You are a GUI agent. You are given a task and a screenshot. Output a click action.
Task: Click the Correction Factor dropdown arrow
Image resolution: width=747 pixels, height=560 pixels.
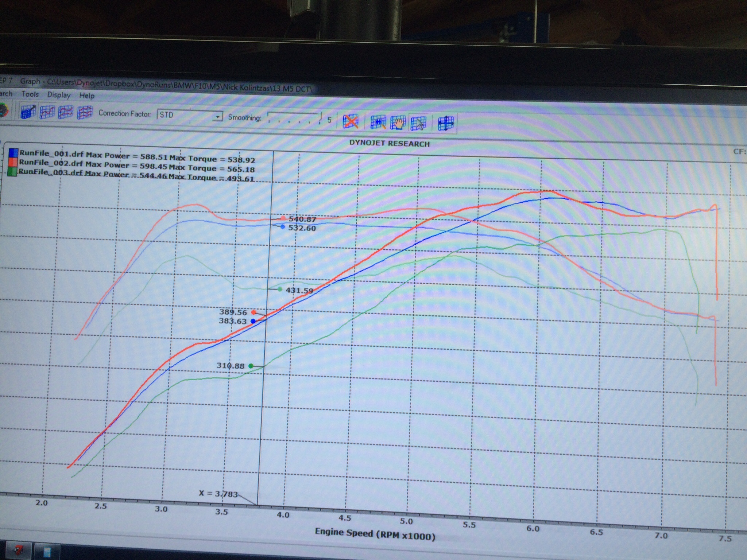(x=218, y=117)
